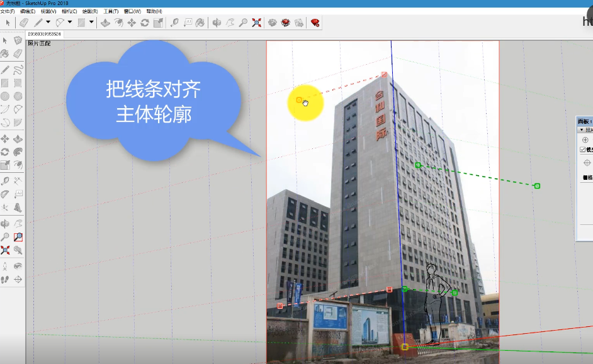Select the Pie tool in left palette

point(18,123)
